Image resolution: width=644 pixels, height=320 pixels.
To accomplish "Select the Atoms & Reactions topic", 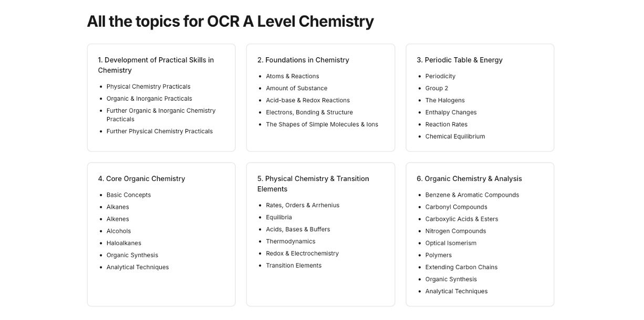I will click(292, 76).
